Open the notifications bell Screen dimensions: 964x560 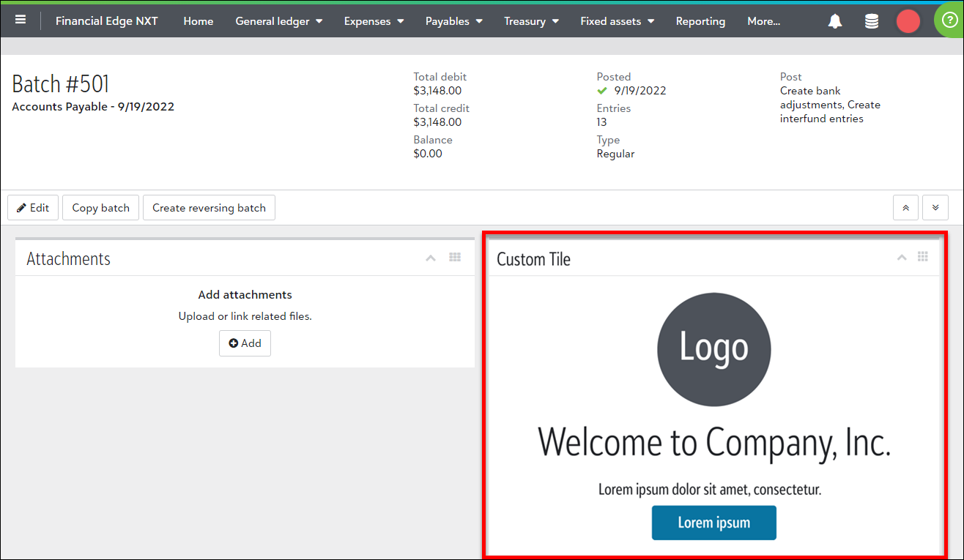pyautogui.click(x=835, y=21)
